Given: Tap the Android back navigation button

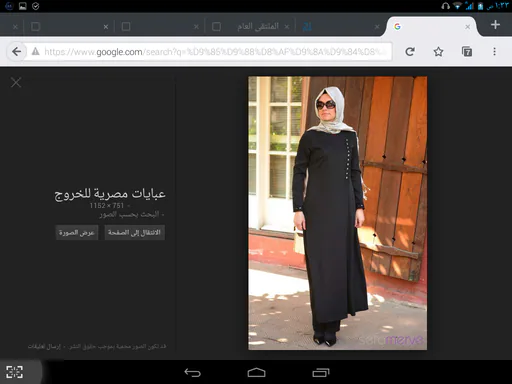Looking at the screenshot, I should click(x=192, y=372).
